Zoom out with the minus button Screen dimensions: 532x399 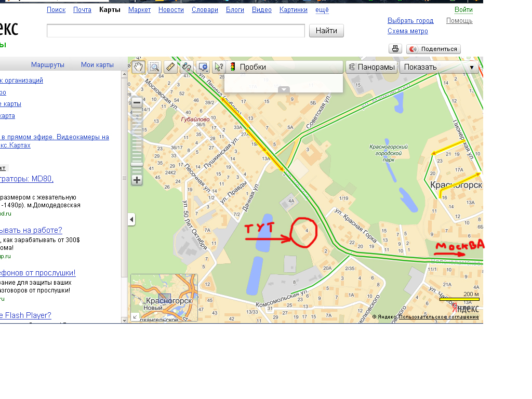coord(137,102)
